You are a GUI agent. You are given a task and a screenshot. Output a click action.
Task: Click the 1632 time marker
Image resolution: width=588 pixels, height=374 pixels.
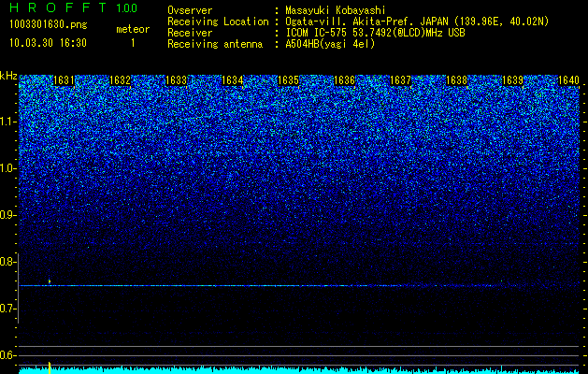pos(120,80)
